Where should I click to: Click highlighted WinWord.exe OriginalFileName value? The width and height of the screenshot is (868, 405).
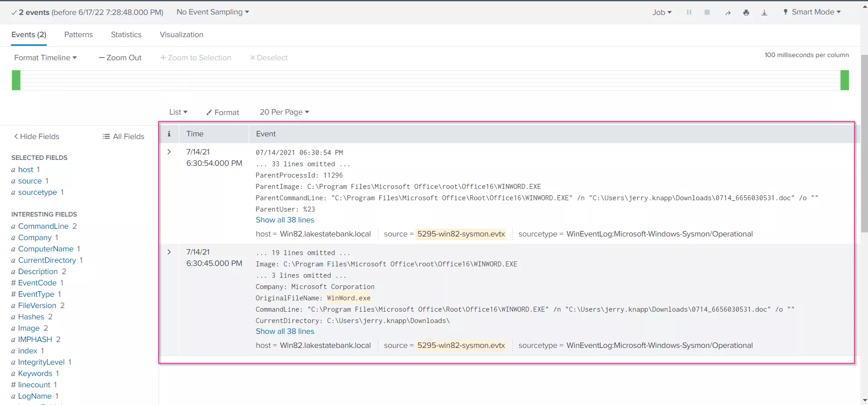(349, 298)
